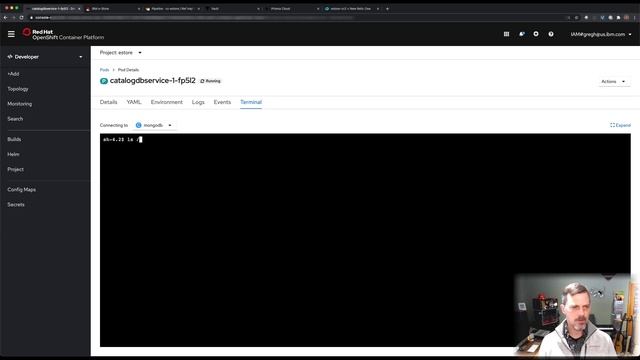The image size is (640, 360).
Task: Open the application launcher grid icon
Action: point(506,34)
